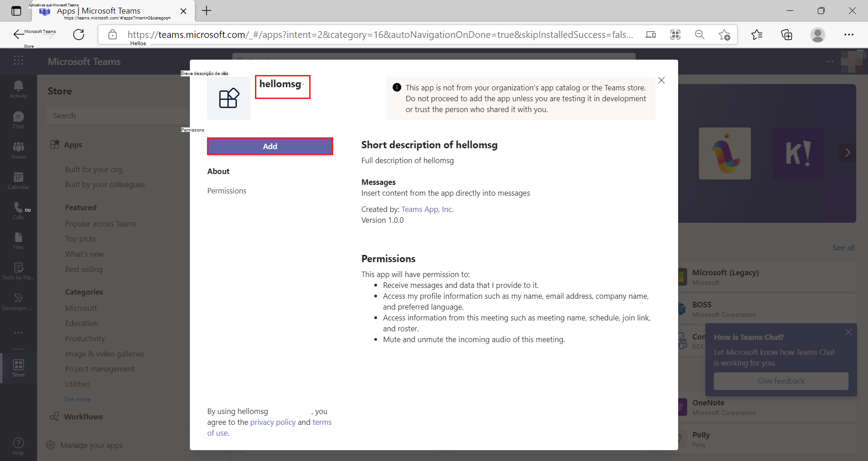Open browser Favorites list

(x=757, y=35)
